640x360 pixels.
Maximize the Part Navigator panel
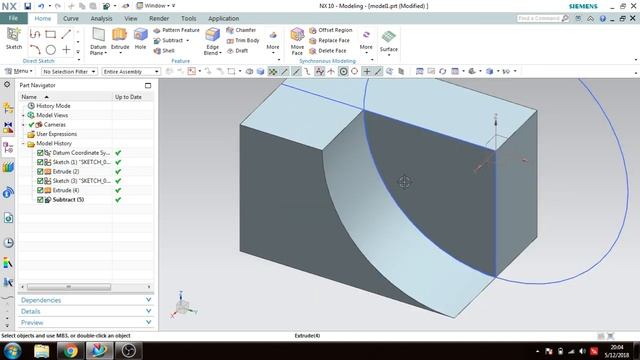click(148, 85)
